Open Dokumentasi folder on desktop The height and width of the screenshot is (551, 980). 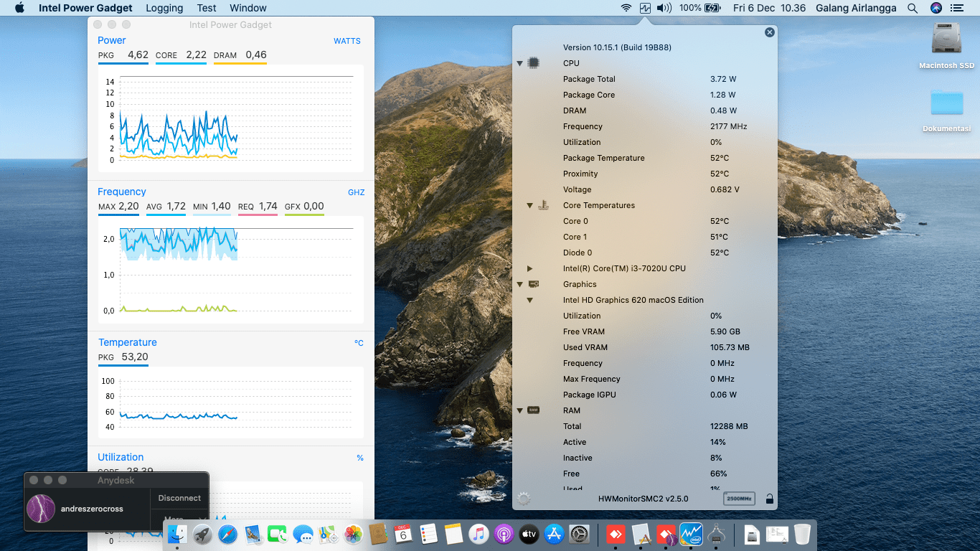tap(946, 110)
